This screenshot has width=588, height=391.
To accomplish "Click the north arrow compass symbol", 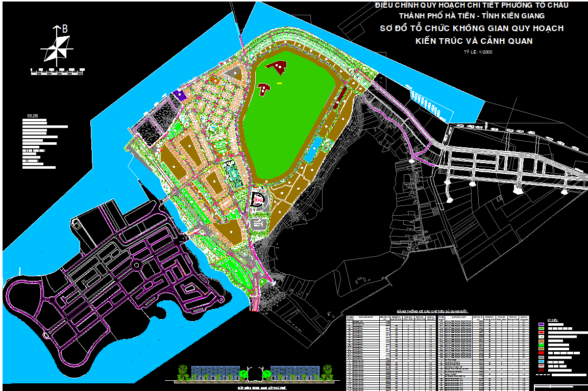I will 55,48.
